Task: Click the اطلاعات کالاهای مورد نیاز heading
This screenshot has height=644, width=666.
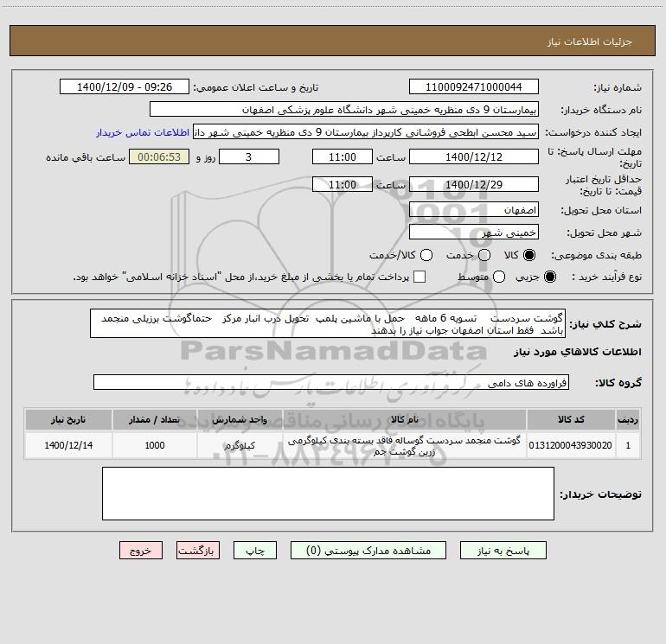Action: [x=577, y=352]
